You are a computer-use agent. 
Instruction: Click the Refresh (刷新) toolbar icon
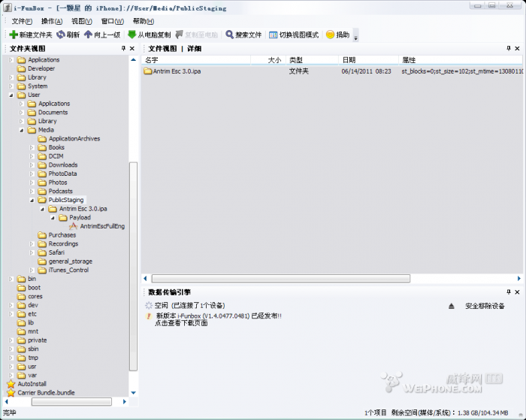[x=61, y=35]
